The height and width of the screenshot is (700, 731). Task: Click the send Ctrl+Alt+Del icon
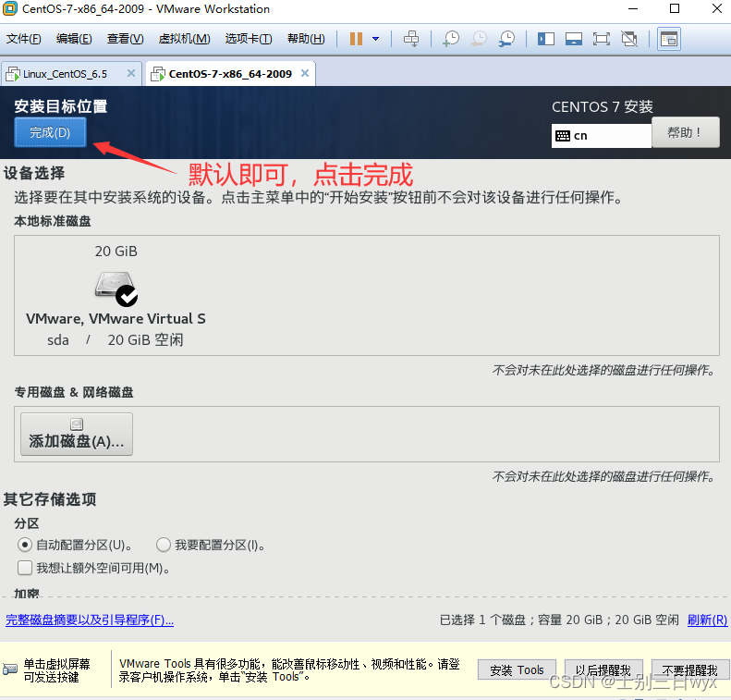[x=411, y=39]
